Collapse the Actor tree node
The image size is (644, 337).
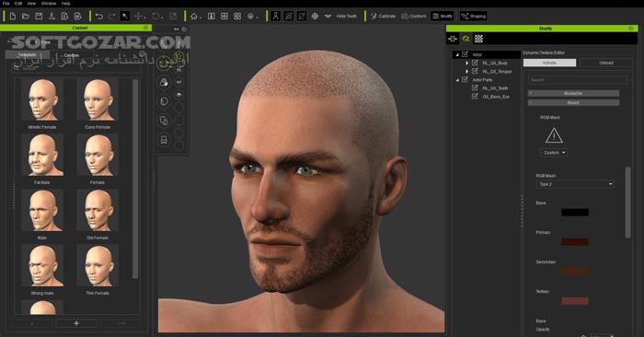click(457, 54)
